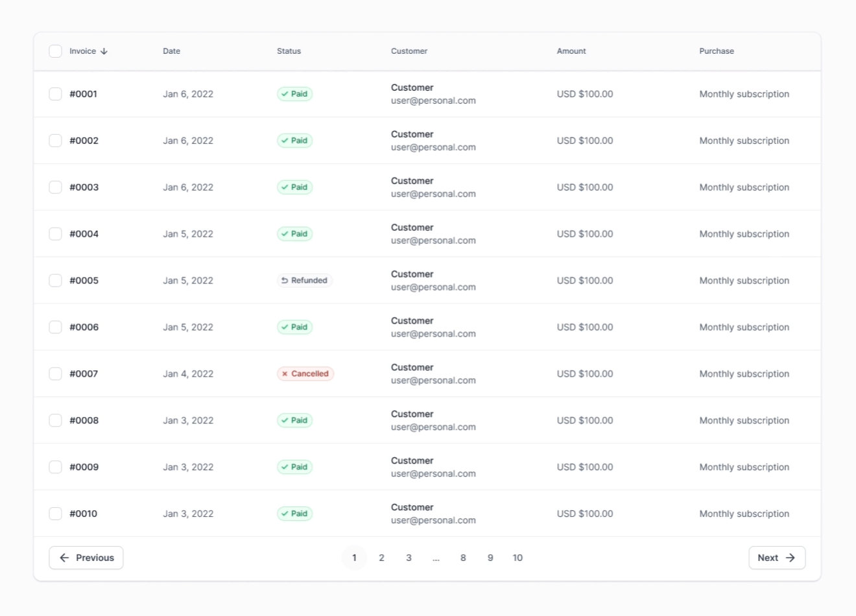The width and height of the screenshot is (856, 616).
Task: Jump to page 10 in pagination
Action: (517, 558)
